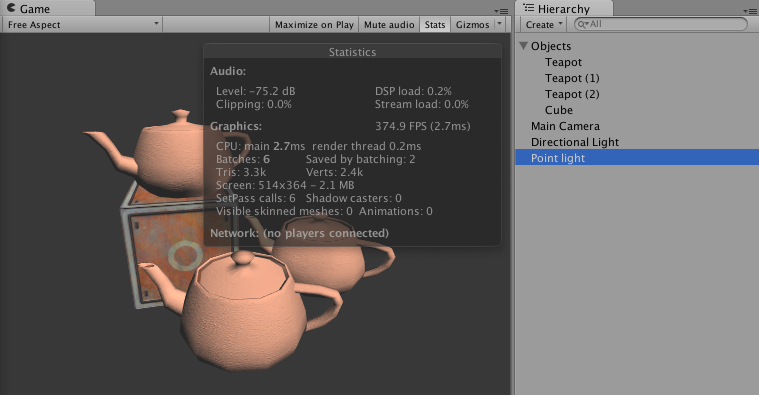The image size is (759, 395).
Task: Switch to the Game tab
Action: click(47, 8)
